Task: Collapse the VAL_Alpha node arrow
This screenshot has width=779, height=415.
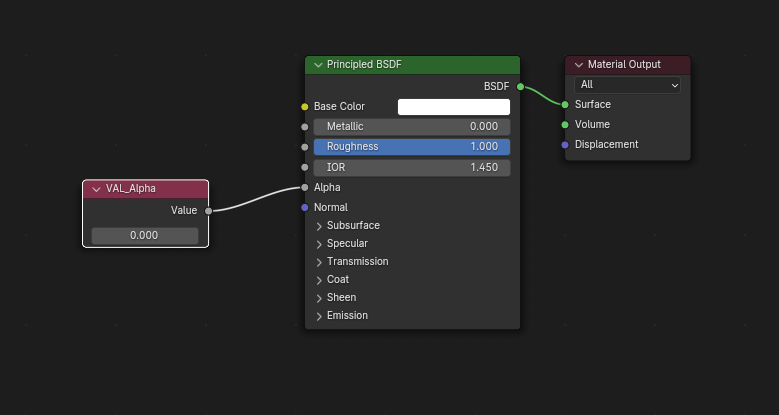Action: click(x=96, y=189)
